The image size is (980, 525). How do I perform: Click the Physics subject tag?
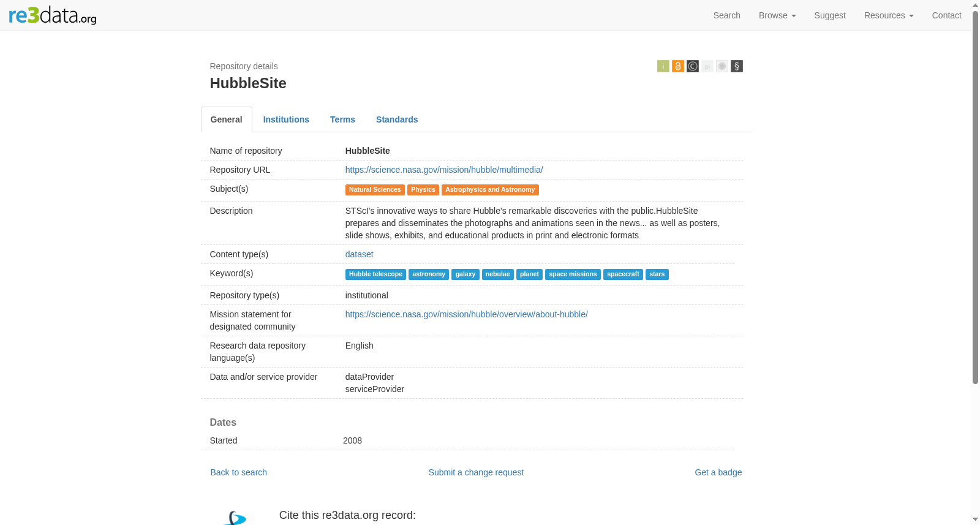pyautogui.click(x=423, y=190)
